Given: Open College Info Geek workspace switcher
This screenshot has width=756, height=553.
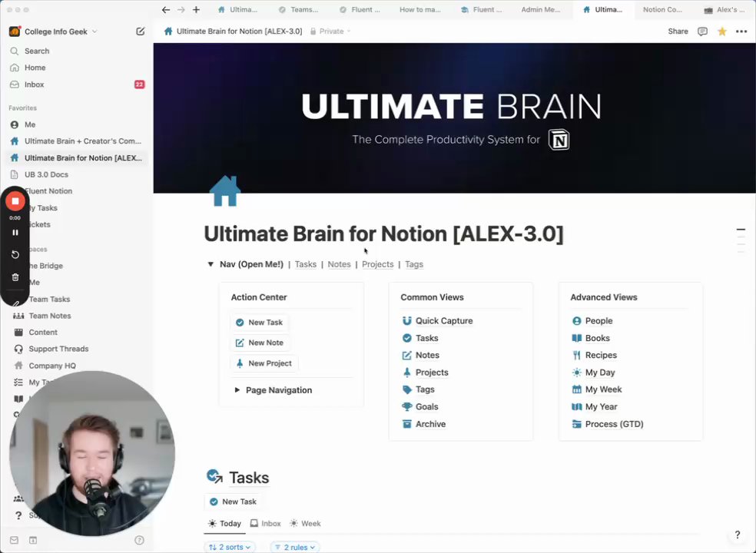Looking at the screenshot, I should [x=54, y=31].
